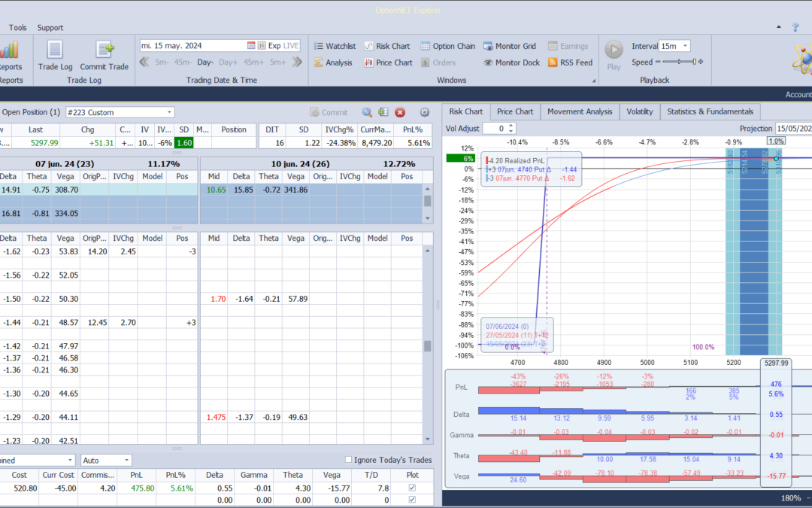Switch to the Volatility tab
812x508 pixels.
(640, 111)
